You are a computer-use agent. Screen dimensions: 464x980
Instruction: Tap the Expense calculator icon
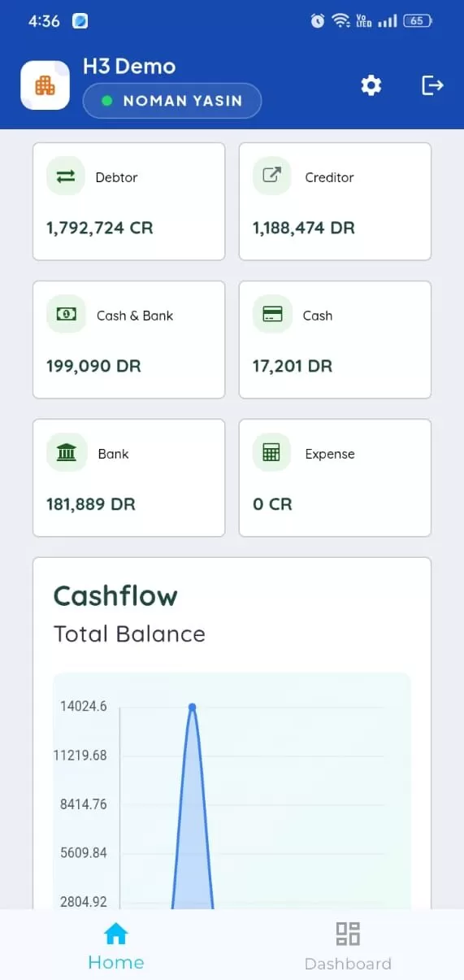(x=272, y=452)
